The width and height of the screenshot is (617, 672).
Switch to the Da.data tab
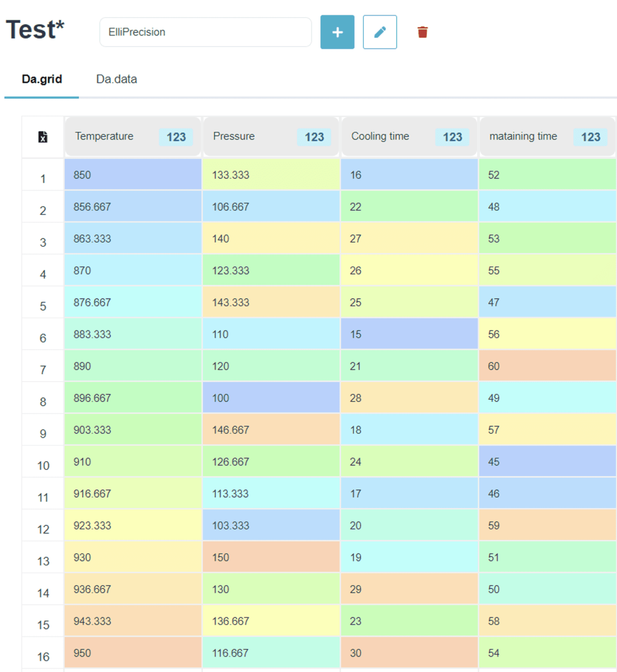click(116, 79)
